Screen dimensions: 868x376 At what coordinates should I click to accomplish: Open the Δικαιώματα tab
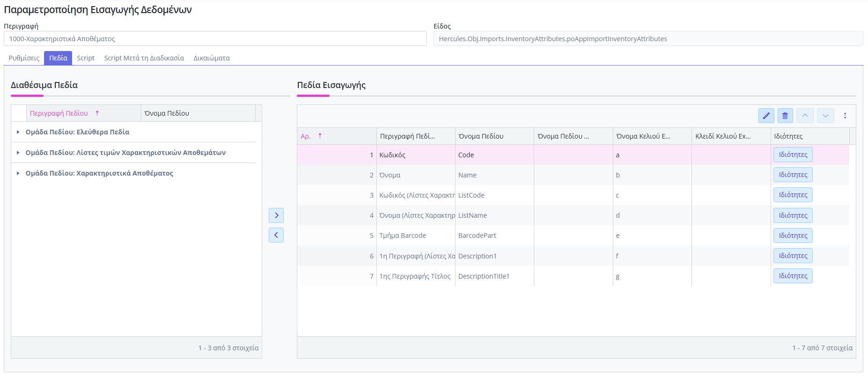[x=212, y=58]
